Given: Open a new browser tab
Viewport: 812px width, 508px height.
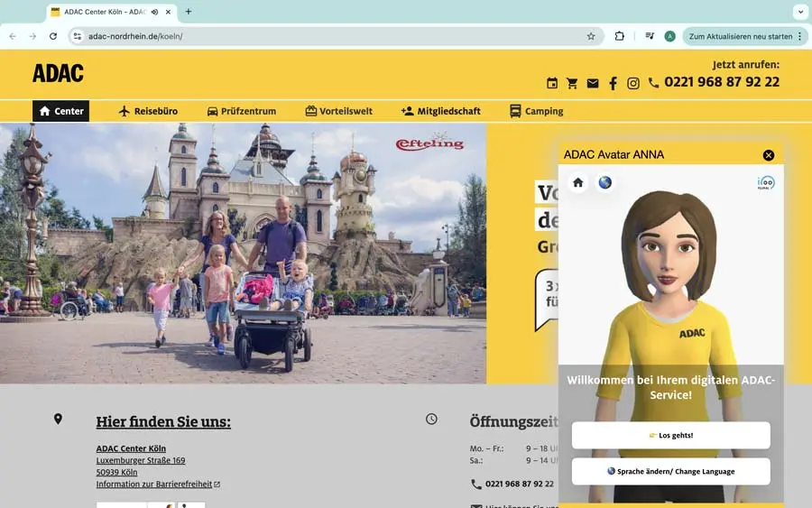Looking at the screenshot, I should click(x=189, y=12).
